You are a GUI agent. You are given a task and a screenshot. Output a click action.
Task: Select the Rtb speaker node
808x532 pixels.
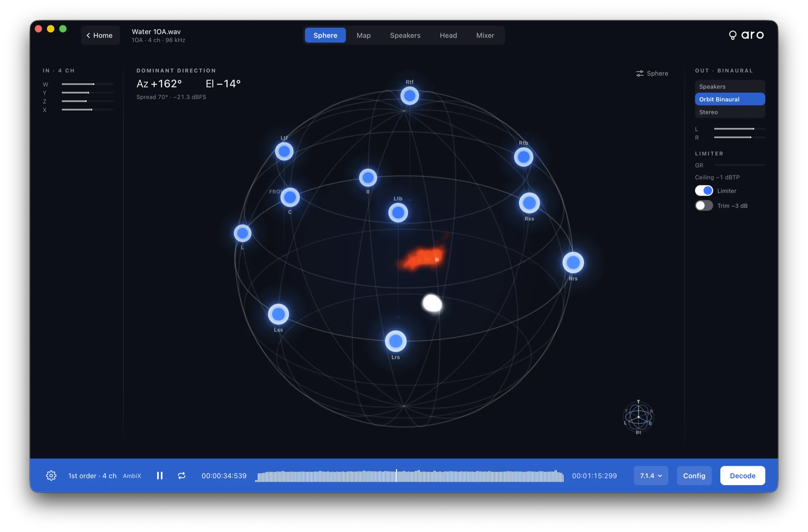click(x=524, y=157)
